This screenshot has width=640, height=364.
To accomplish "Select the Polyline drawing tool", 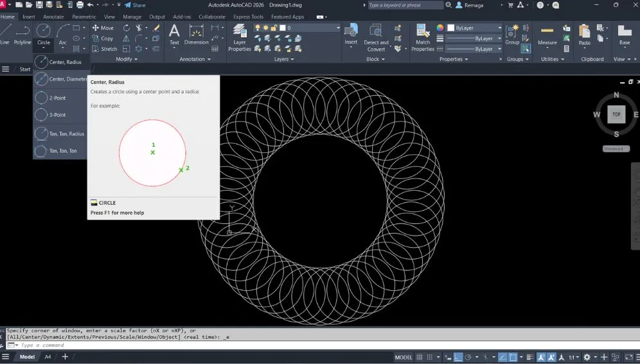I will 22,33.
